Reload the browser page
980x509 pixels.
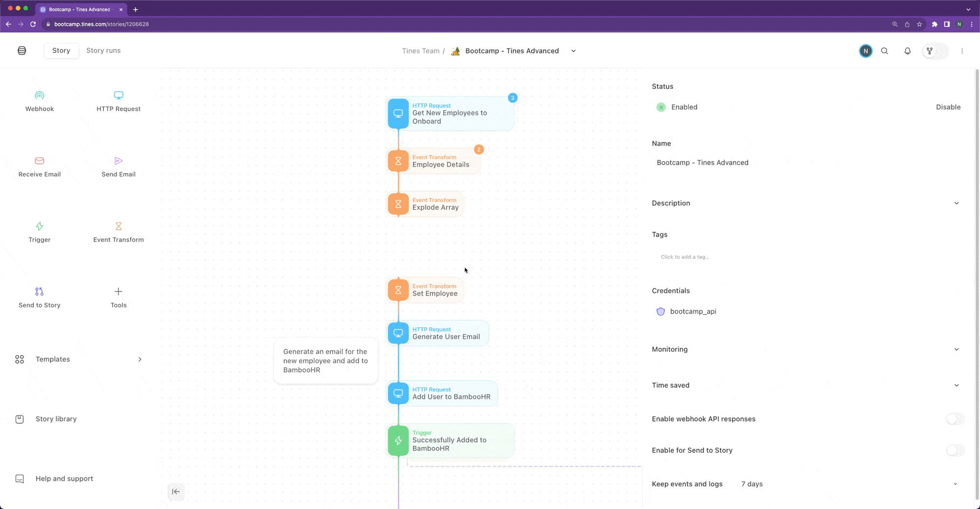33,24
